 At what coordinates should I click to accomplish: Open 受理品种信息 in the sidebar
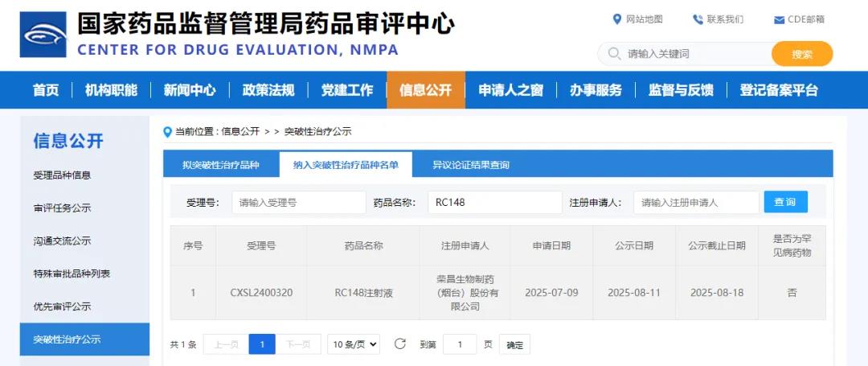[x=62, y=175]
